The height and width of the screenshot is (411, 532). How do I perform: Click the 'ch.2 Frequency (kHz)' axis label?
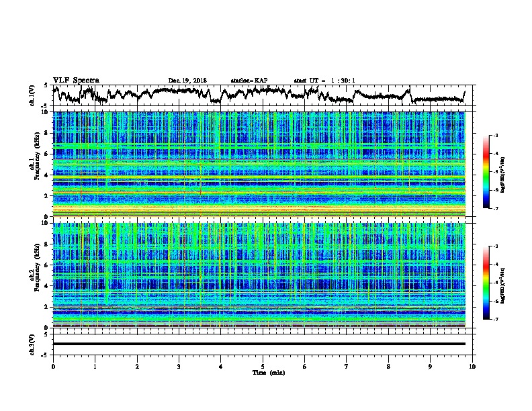[x=35, y=267]
